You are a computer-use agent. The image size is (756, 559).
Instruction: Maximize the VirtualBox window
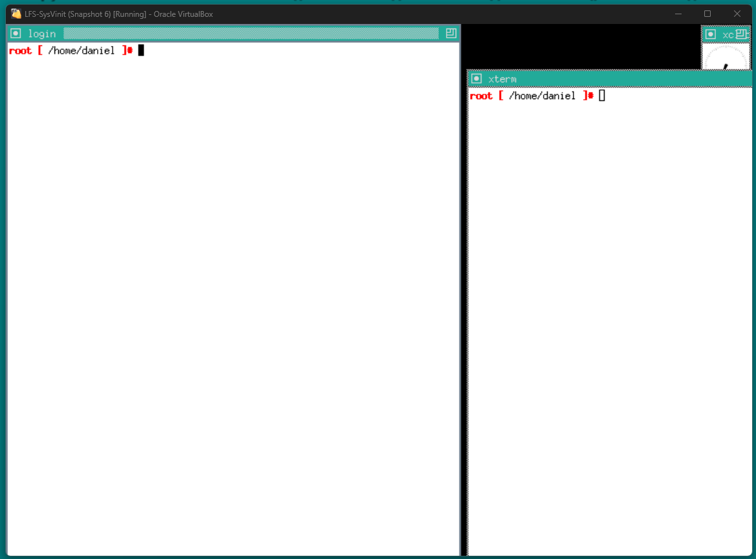707,14
